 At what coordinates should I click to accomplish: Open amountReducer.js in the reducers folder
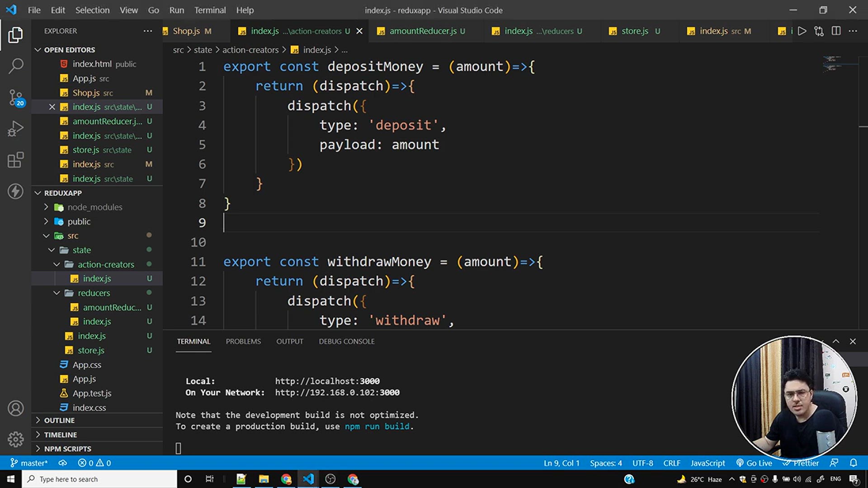tap(112, 307)
